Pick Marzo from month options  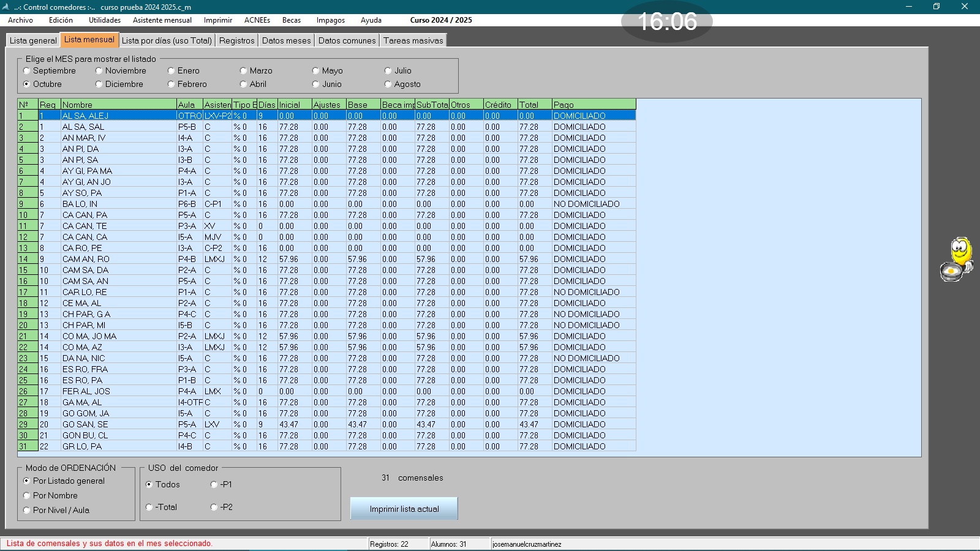point(256,70)
